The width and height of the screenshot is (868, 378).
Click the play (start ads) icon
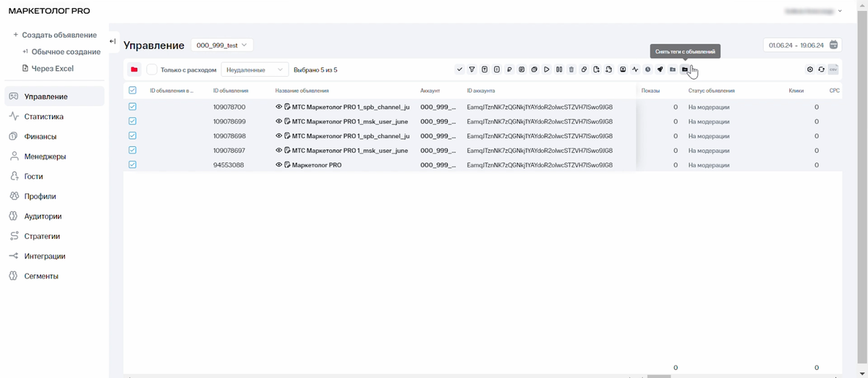(x=547, y=70)
